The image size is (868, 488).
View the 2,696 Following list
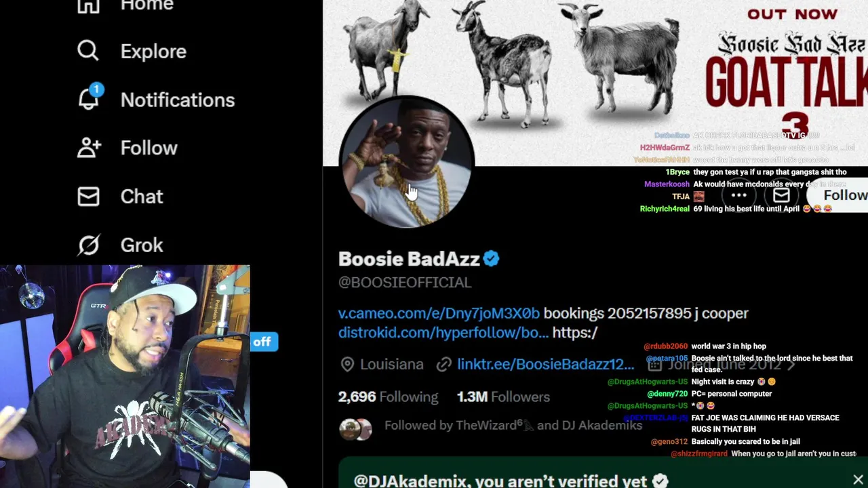click(388, 396)
